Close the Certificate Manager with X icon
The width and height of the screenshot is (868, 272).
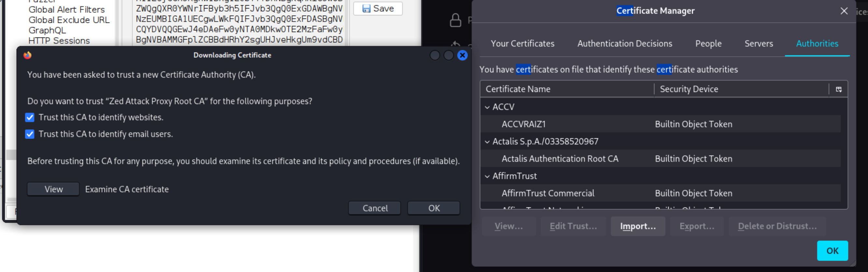coord(844,11)
